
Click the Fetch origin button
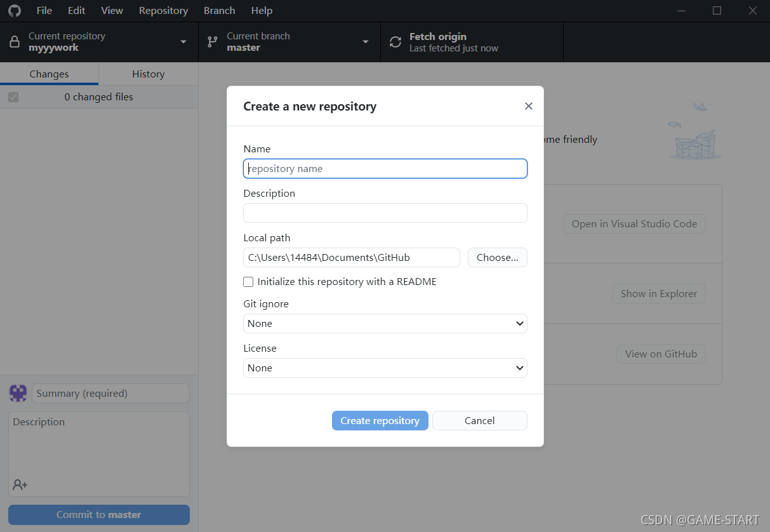tap(472, 42)
